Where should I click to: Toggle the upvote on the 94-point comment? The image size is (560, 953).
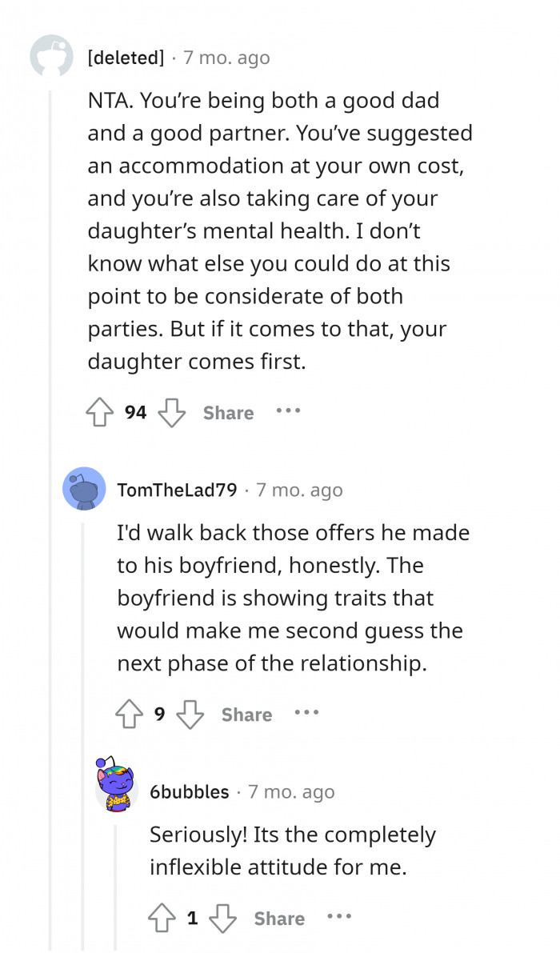coord(99,412)
